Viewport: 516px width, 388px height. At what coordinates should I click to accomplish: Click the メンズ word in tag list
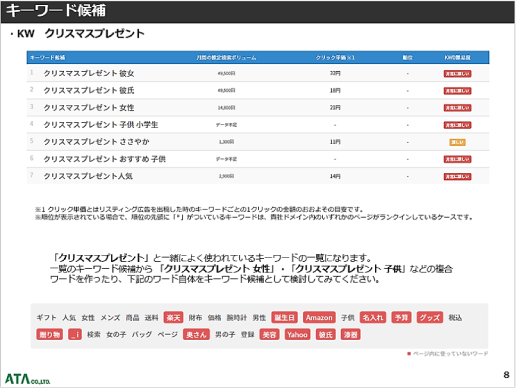pyautogui.click(x=110, y=318)
